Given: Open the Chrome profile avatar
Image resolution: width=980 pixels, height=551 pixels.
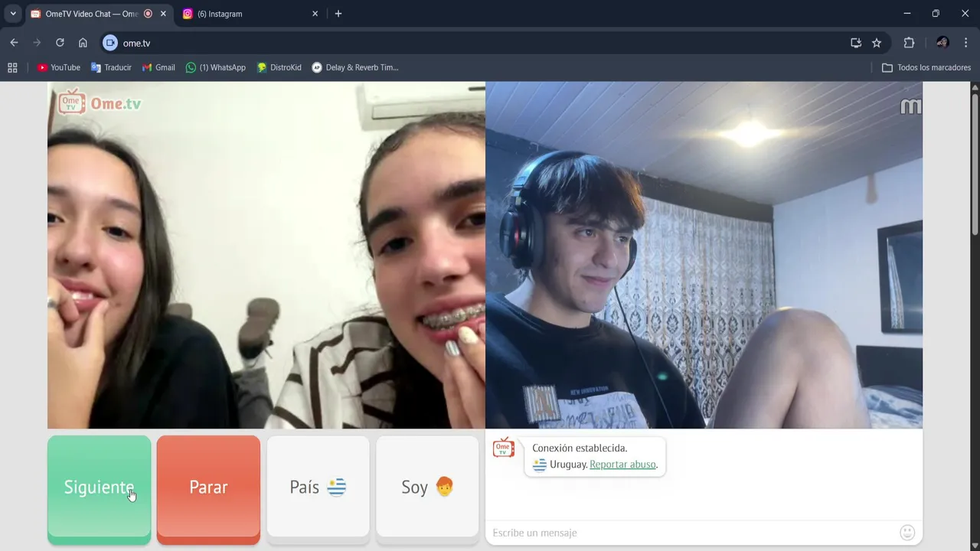Looking at the screenshot, I should coord(942,43).
